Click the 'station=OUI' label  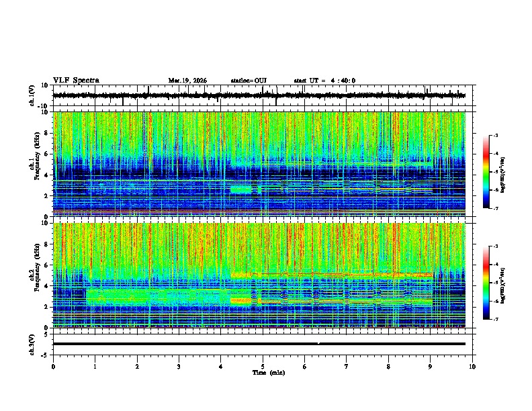(x=249, y=81)
